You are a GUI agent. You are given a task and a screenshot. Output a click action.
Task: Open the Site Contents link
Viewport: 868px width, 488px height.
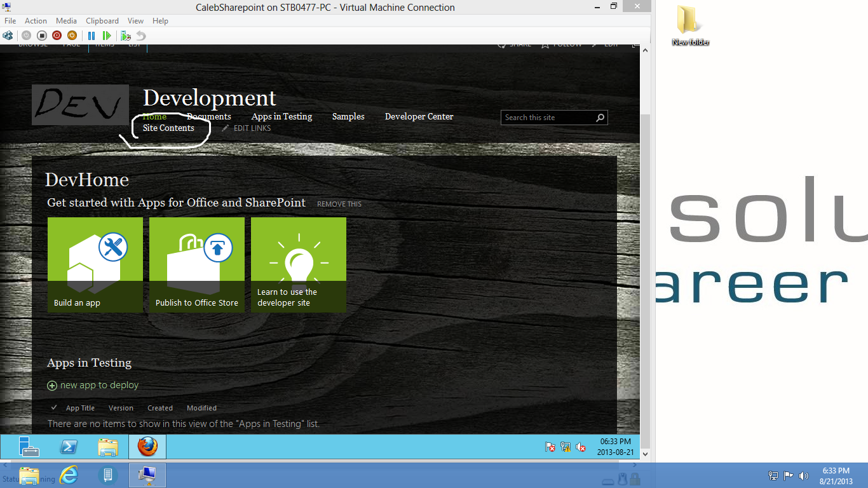[168, 128]
